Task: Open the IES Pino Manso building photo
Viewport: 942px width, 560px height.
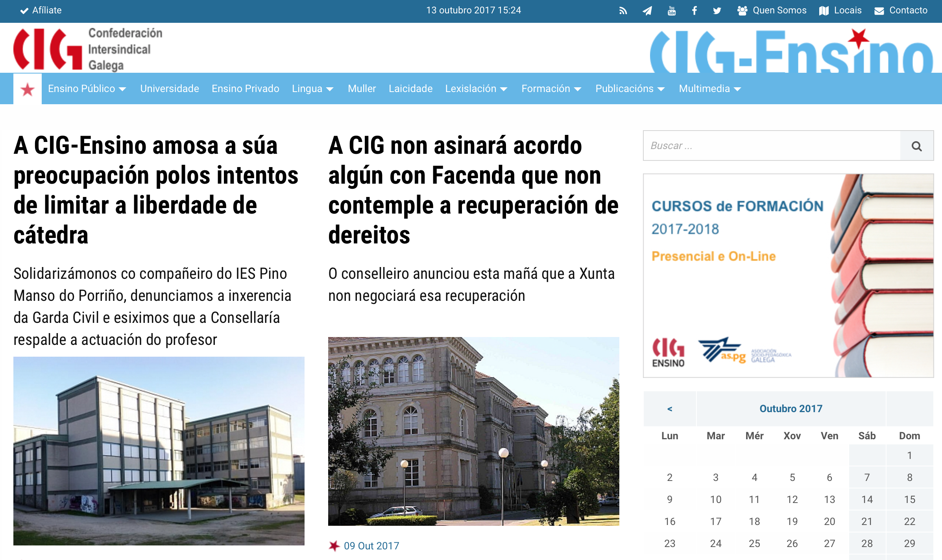Action: 159,451
